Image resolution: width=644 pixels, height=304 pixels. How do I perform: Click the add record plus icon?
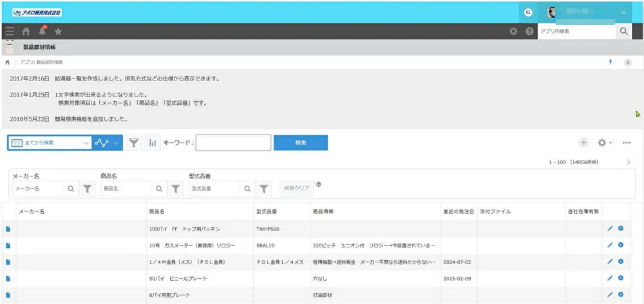583,142
